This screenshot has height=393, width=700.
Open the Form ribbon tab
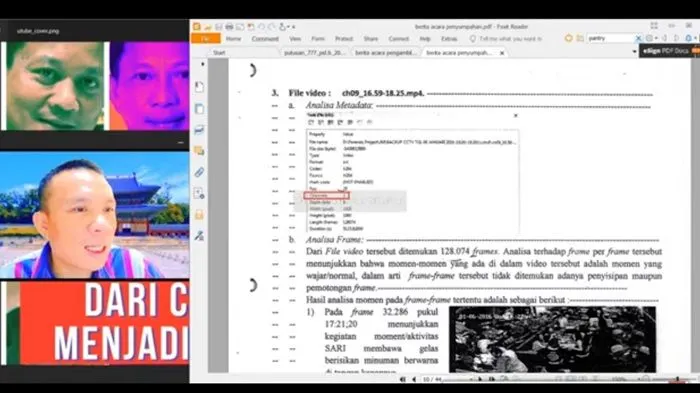tap(317, 39)
